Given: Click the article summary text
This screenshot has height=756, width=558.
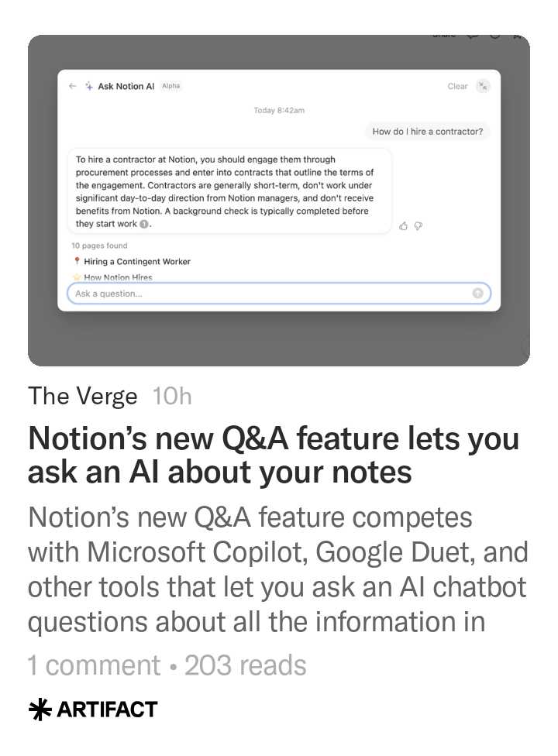Looking at the screenshot, I should coord(277,569).
